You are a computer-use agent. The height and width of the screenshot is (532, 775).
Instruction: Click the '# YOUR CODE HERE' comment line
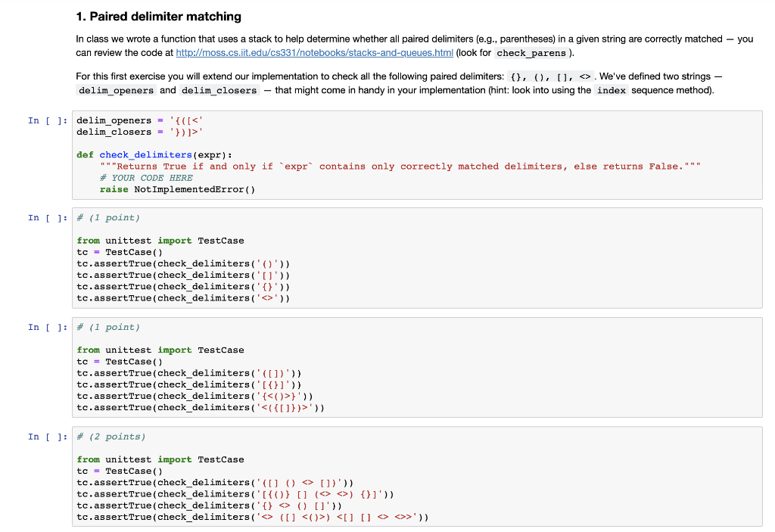point(146,178)
